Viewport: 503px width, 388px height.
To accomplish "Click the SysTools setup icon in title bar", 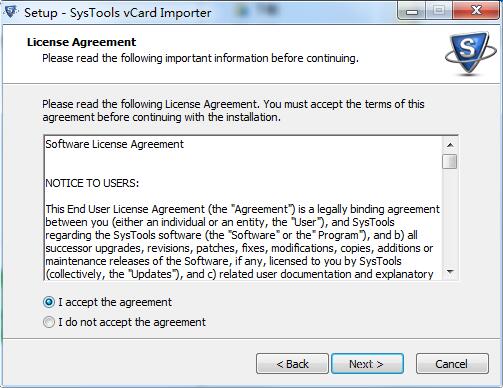I will point(11,12).
